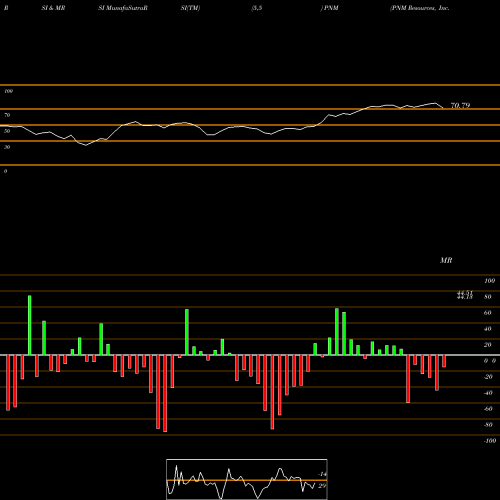Click the RSI value label 70.79
Screen dimensions: 500x500
[460, 105]
